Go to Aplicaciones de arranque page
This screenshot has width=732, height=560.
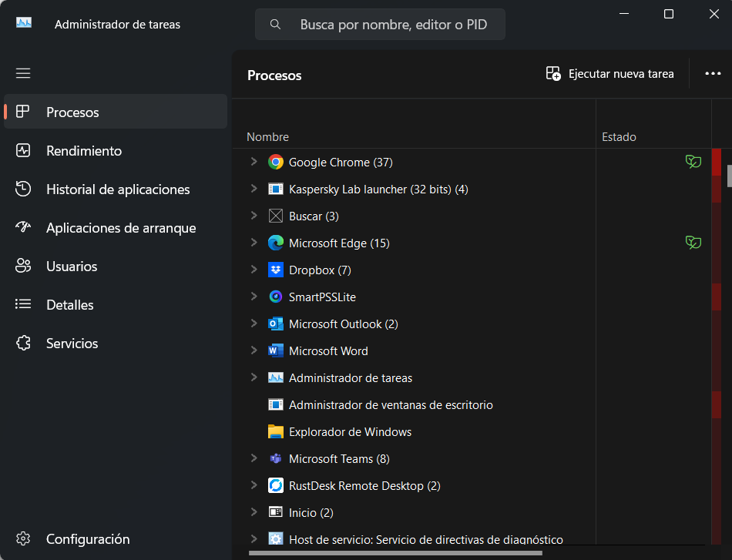pyautogui.click(x=116, y=227)
